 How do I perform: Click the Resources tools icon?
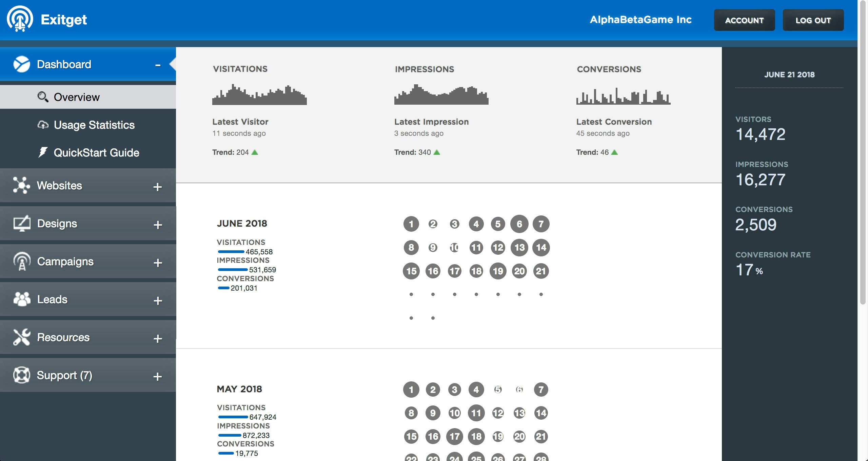pos(22,337)
